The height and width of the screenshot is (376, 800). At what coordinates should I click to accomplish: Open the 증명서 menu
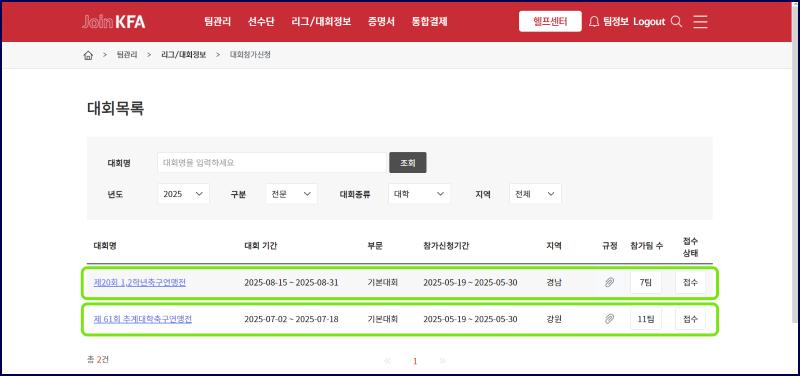coord(381,22)
